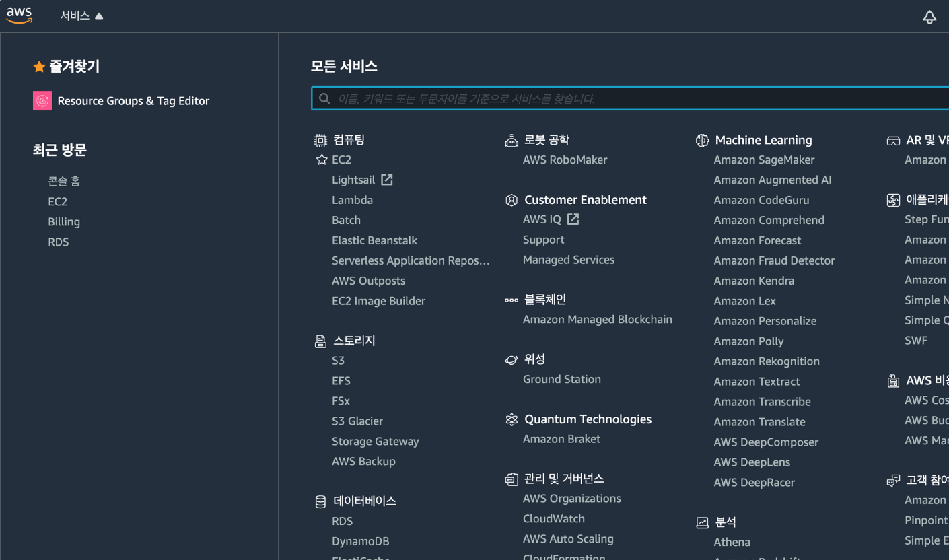Open the EFS service
This screenshot has width=949, height=560.
(x=341, y=381)
